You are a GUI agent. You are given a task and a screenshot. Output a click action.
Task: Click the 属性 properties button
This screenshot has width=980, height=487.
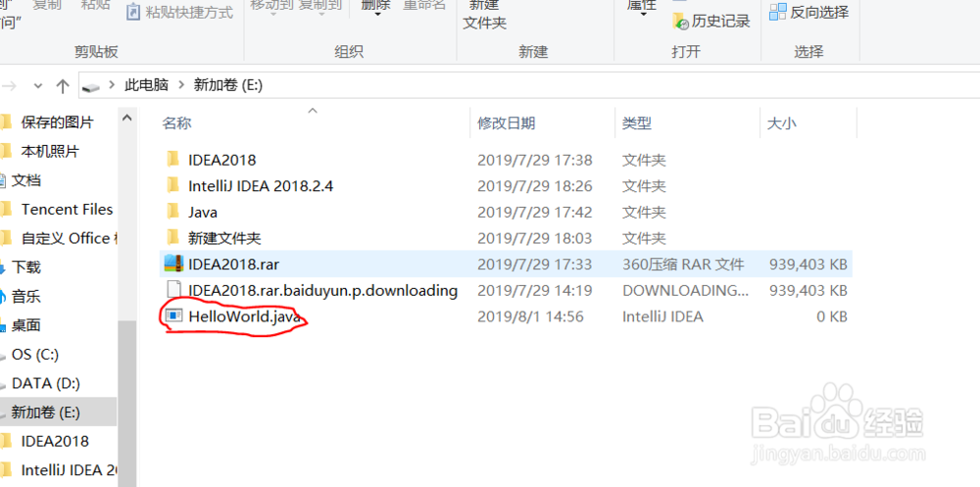[x=642, y=8]
